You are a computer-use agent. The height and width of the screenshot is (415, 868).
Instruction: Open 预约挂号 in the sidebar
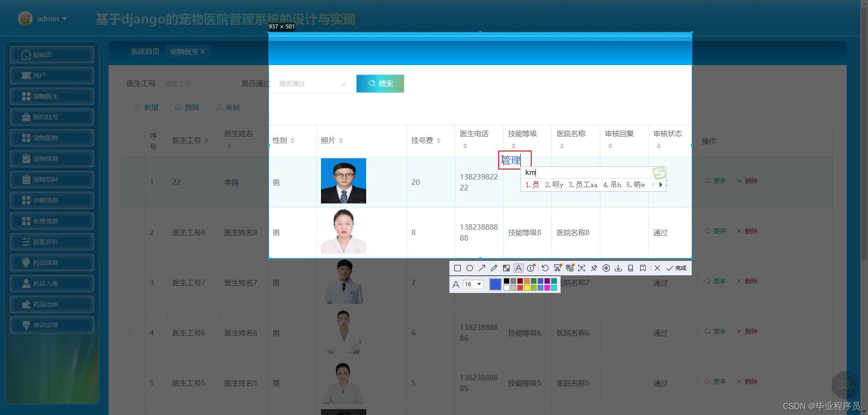(52, 117)
